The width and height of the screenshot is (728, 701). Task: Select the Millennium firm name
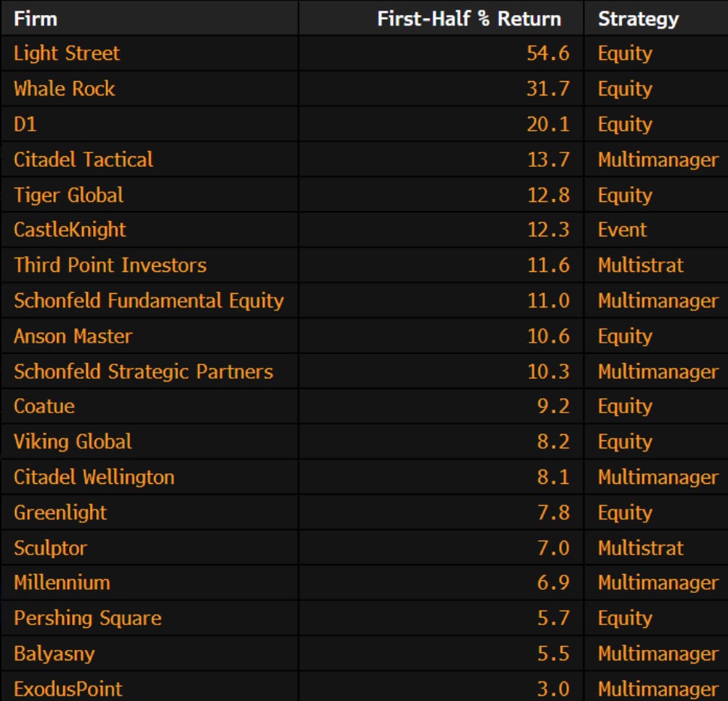(x=62, y=582)
